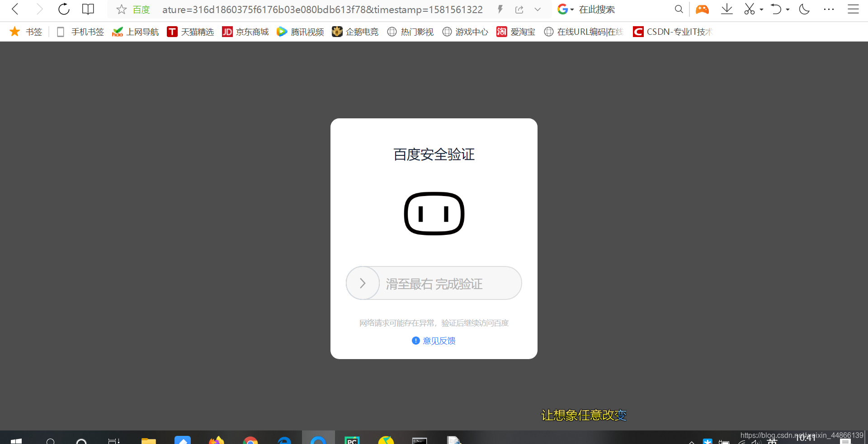Screen dimensions: 868x444
Task: Open the 爱淘宝 bookmark
Action: click(x=516, y=32)
